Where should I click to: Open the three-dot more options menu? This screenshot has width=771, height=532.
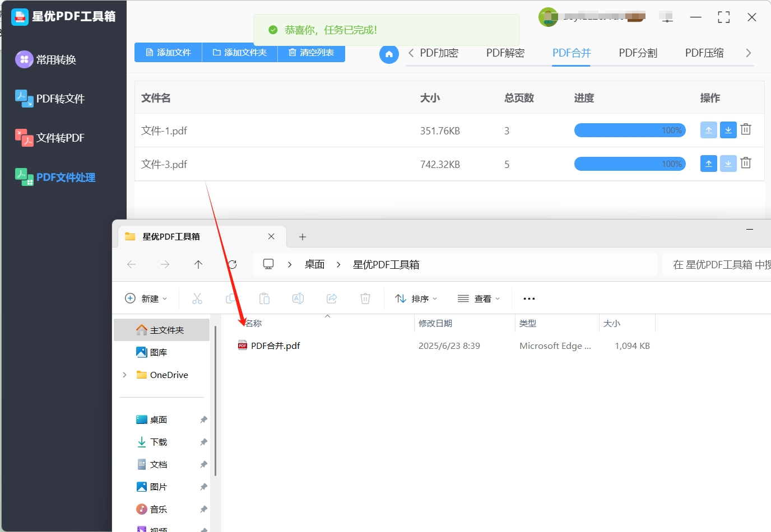(x=529, y=298)
